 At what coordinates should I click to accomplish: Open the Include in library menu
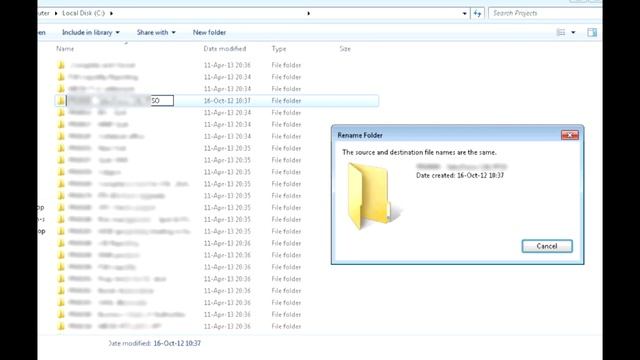[x=91, y=32]
